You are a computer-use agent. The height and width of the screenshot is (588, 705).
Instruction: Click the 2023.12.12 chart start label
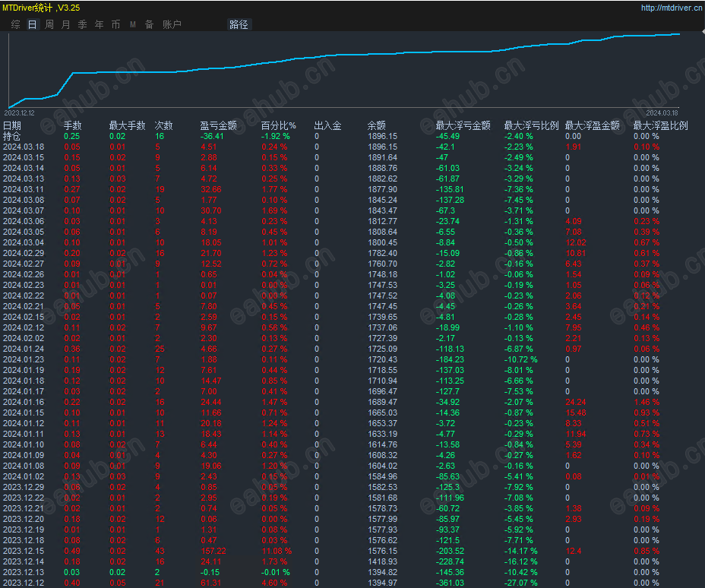click(x=19, y=113)
